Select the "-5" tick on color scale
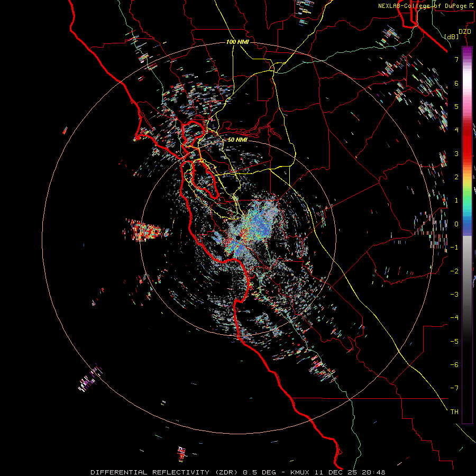The width and height of the screenshot is (476, 476). pos(454,342)
